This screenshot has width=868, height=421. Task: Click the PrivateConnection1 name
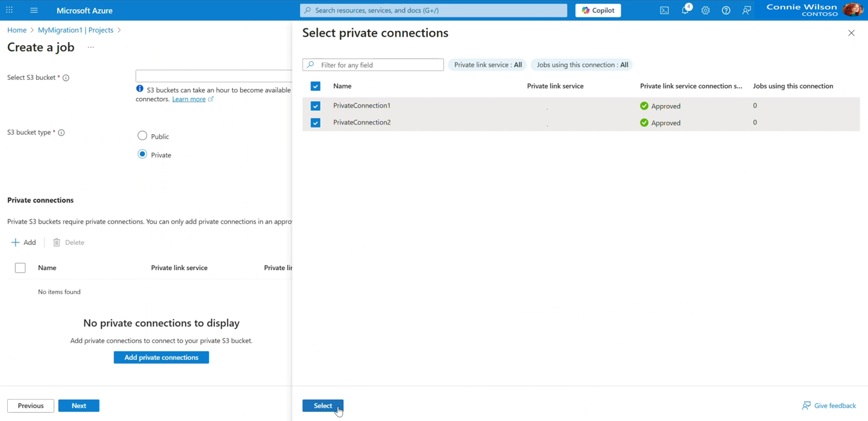coord(361,106)
